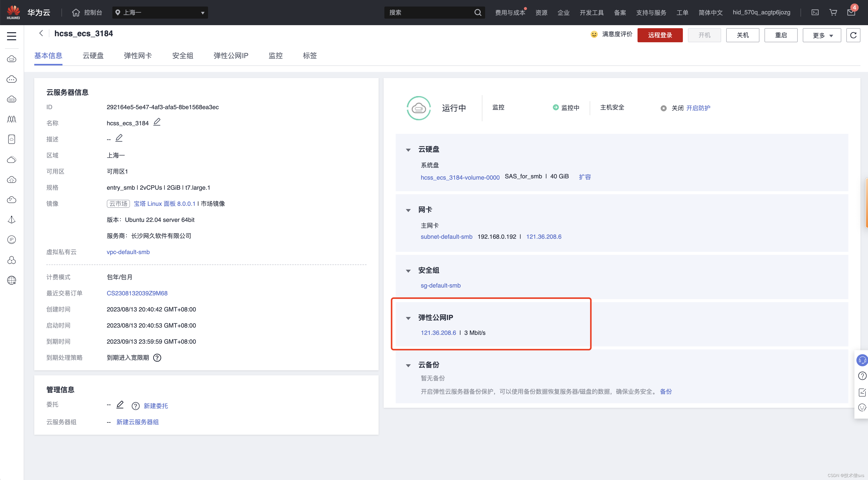The image size is (868, 480).
Task: Click the 扩容 link for system disk
Action: pyautogui.click(x=585, y=177)
